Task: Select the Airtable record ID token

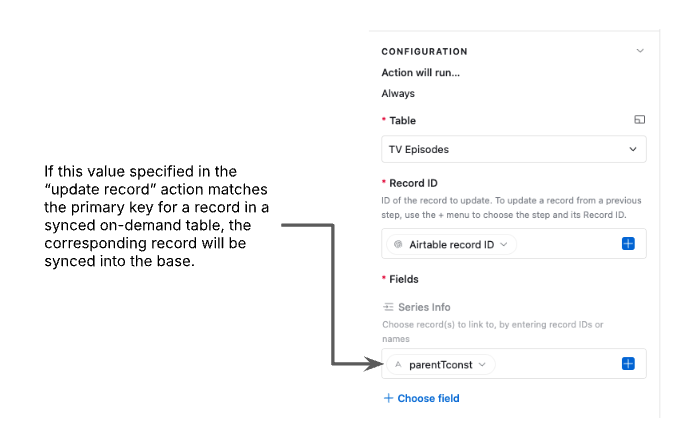Action: (451, 244)
